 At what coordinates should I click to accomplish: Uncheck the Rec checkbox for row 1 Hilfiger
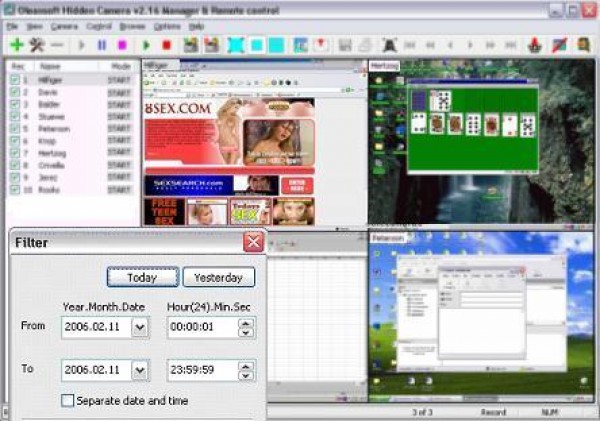15,80
